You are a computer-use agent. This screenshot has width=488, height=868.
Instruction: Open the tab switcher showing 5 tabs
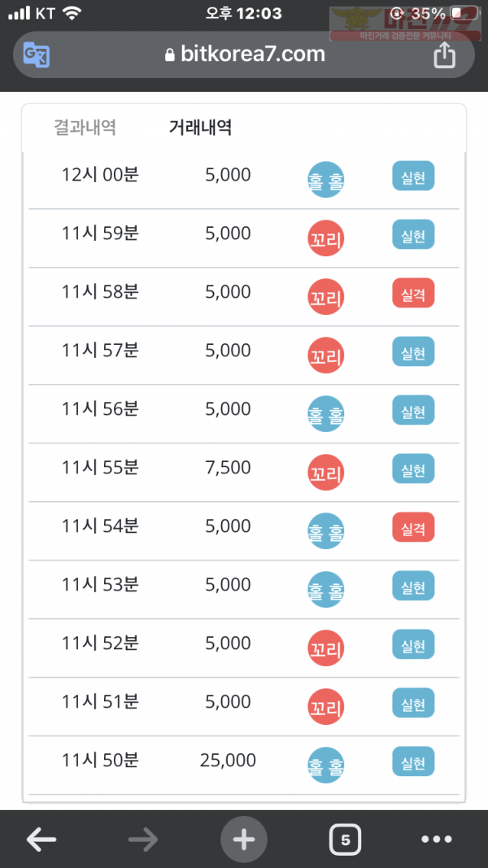(x=345, y=840)
